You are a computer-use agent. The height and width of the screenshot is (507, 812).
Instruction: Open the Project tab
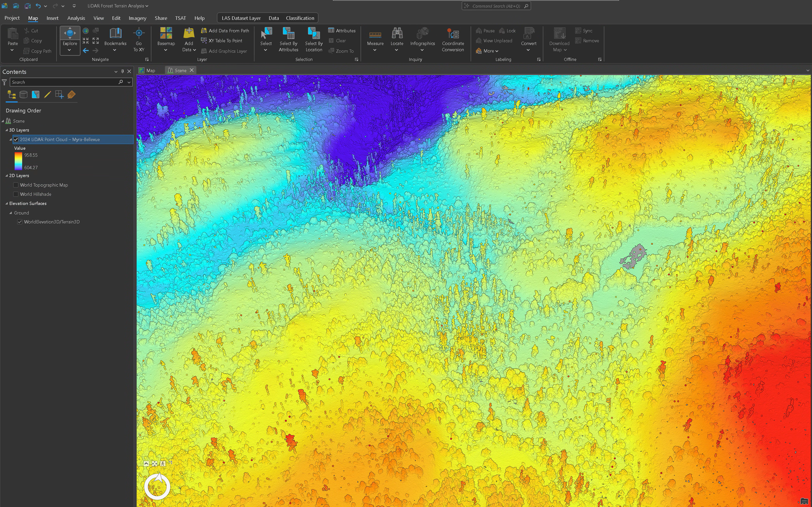tap(12, 18)
